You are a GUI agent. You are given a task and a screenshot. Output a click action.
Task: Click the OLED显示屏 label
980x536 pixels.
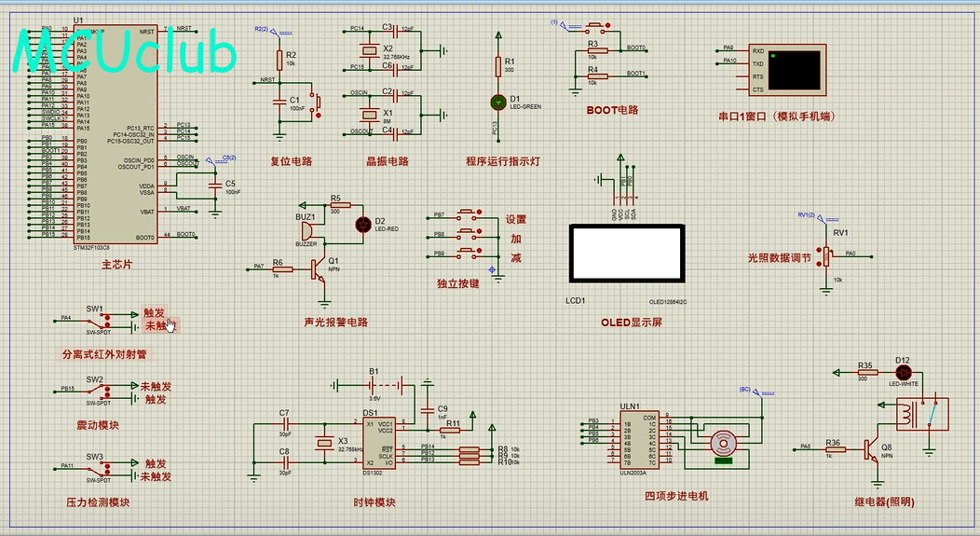[632, 323]
